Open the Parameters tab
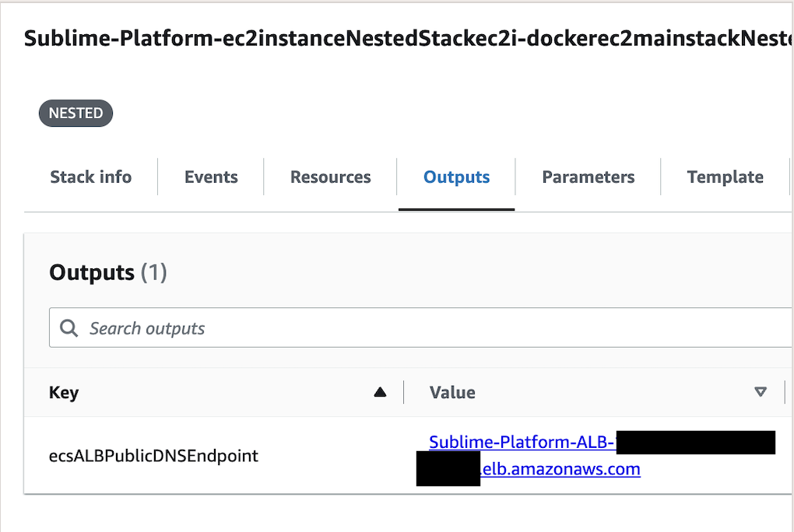794x532 pixels. tap(588, 177)
